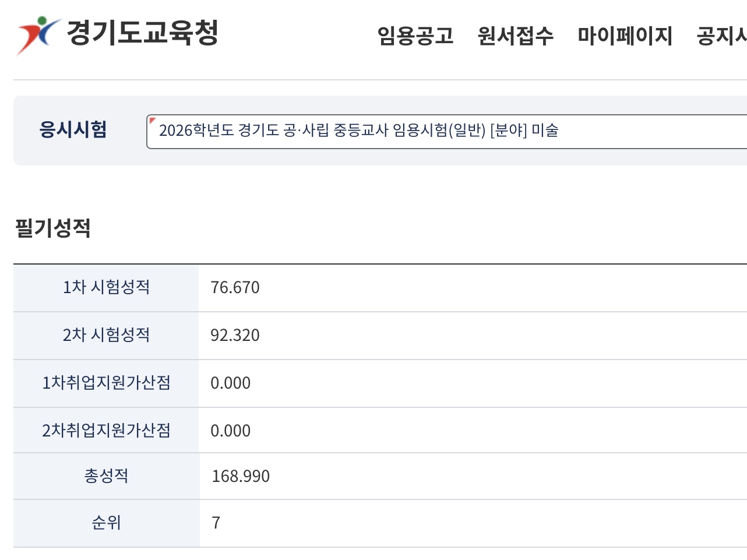Click the 168.990 total score value
Screen dimensions: 747x560
[241, 477]
